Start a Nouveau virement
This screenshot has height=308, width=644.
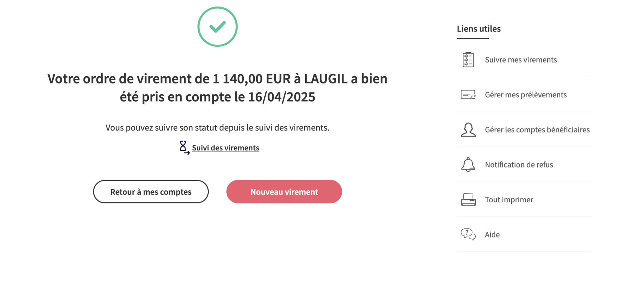(x=284, y=192)
